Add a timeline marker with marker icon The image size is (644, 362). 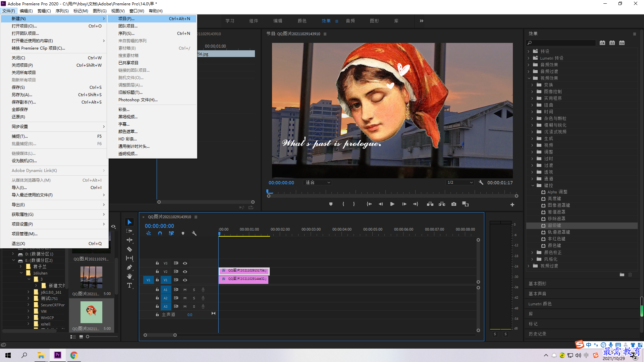coord(183,233)
